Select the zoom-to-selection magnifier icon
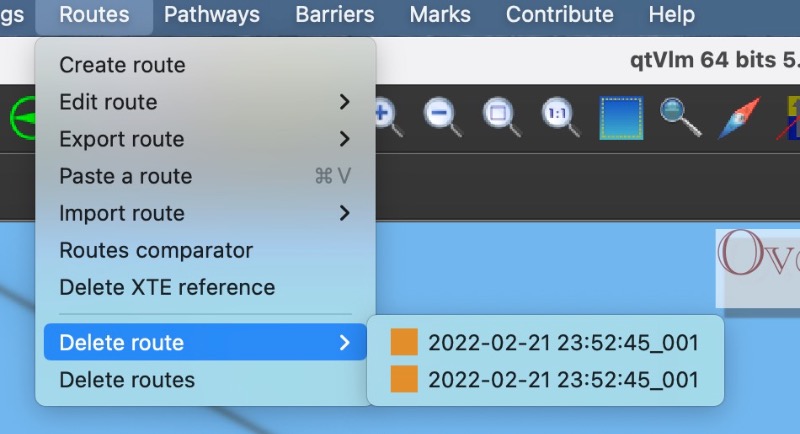Viewport: 800px width, 434px height. coord(502,117)
